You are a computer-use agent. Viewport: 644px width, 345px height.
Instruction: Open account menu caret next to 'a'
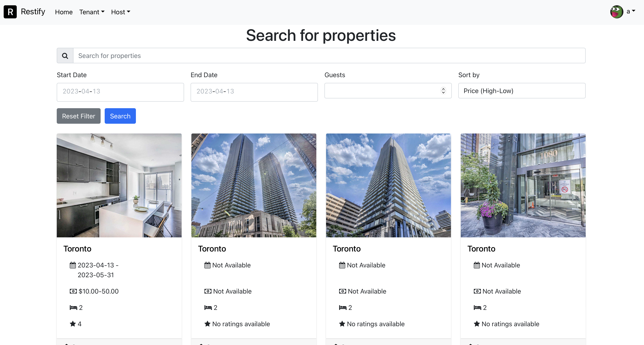click(633, 11)
